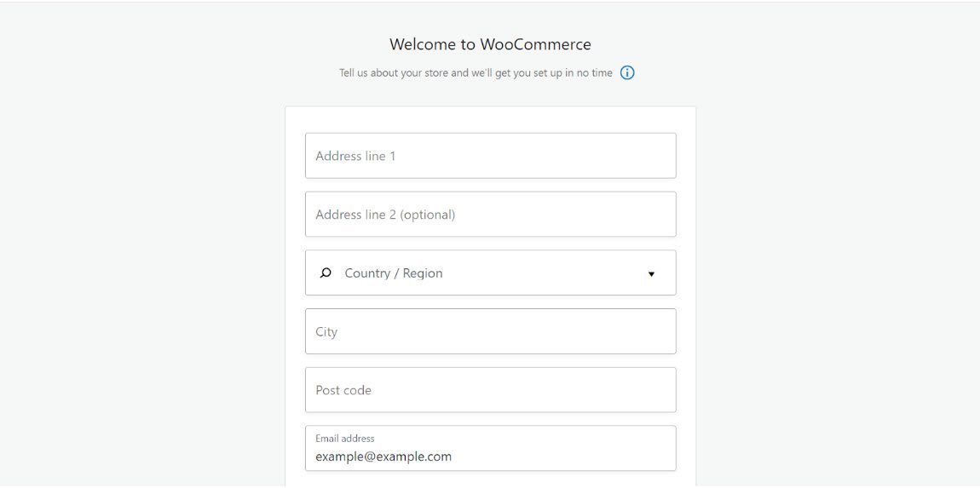
Task: Click the '(optional)' text in Address line 2
Action: [428, 215]
